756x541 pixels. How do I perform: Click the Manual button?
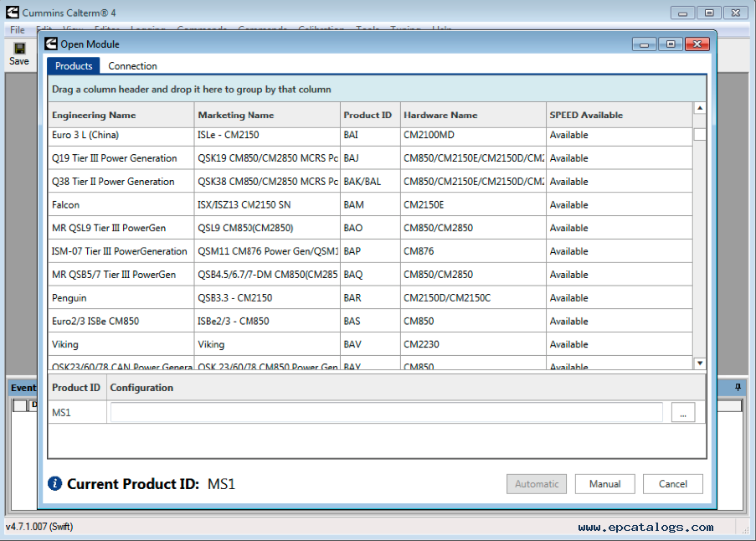click(x=604, y=483)
